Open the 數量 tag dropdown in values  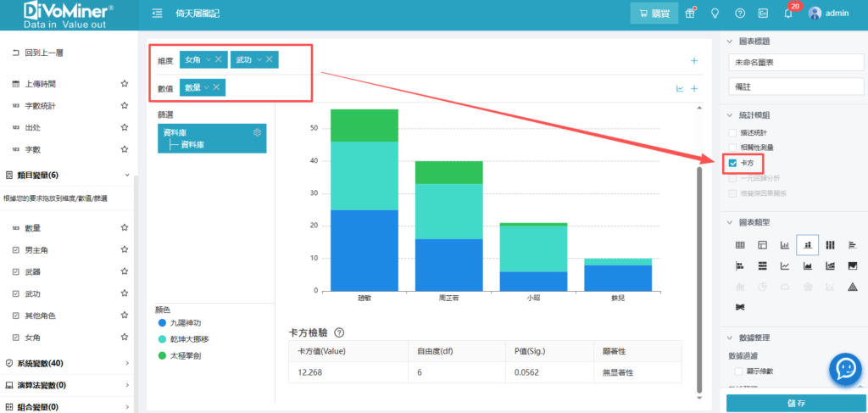coord(205,87)
